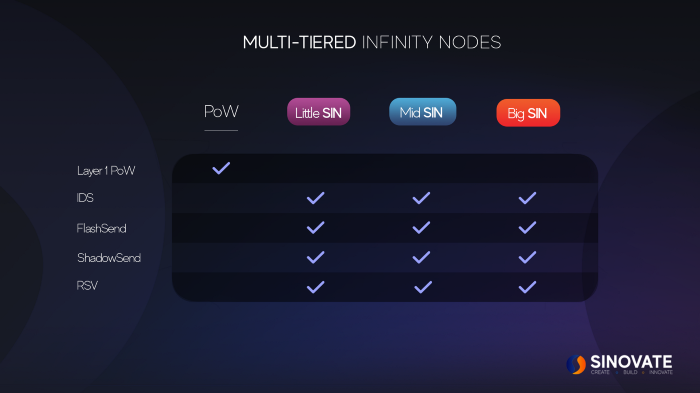Click RSV checkmark in Mid SIN column
Viewport: 700px width, 393px height.
tap(423, 287)
